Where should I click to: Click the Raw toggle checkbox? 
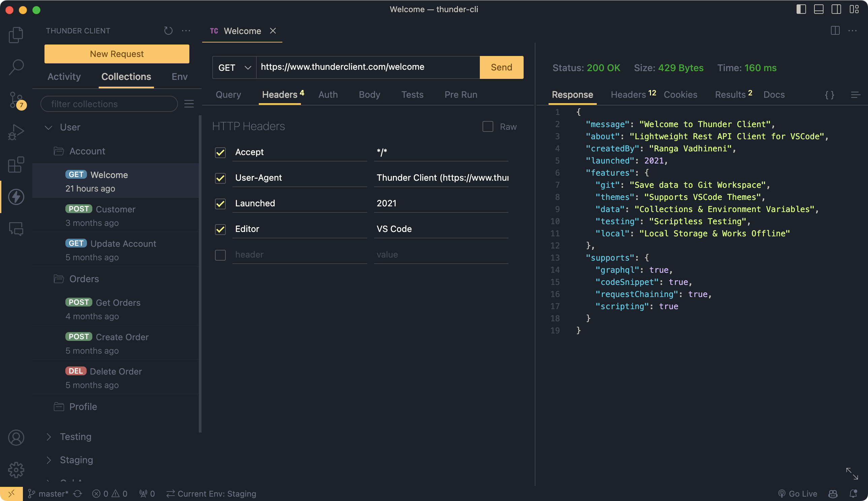click(x=488, y=126)
